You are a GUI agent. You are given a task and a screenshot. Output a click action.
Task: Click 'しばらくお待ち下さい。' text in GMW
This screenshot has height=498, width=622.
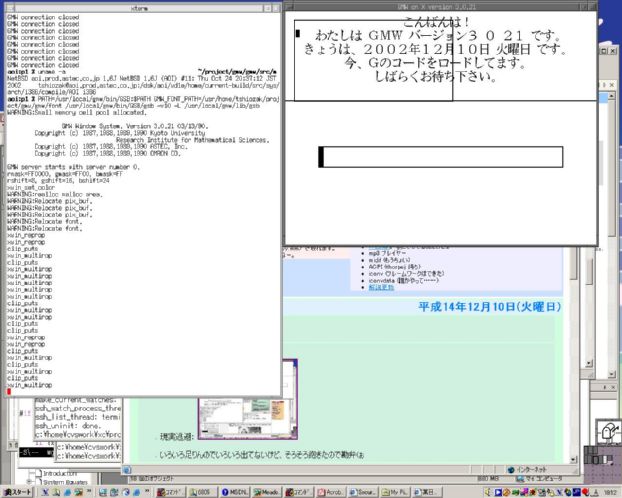point(436,76)
